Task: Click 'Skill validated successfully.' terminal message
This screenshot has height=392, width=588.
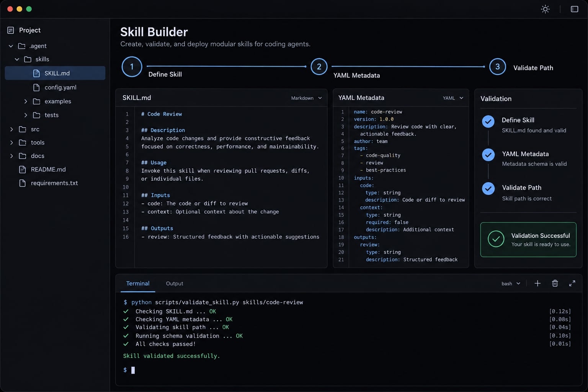Action: (x=171, y=356)
